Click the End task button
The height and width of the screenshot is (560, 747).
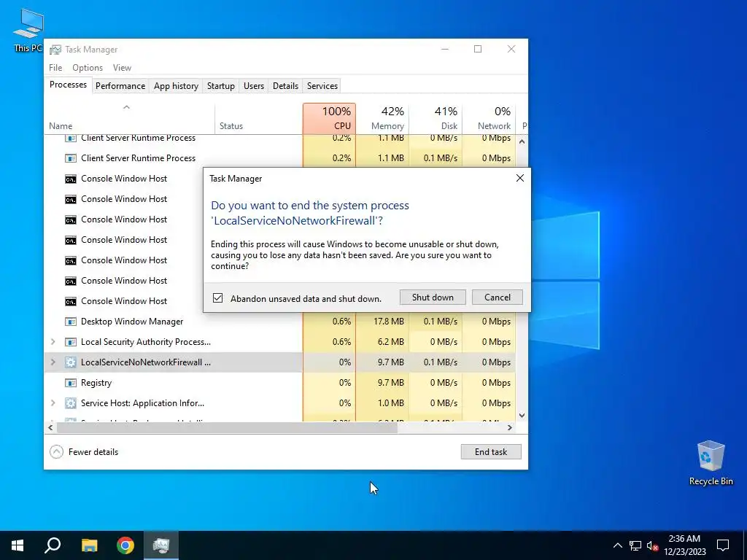pos(491,452)
